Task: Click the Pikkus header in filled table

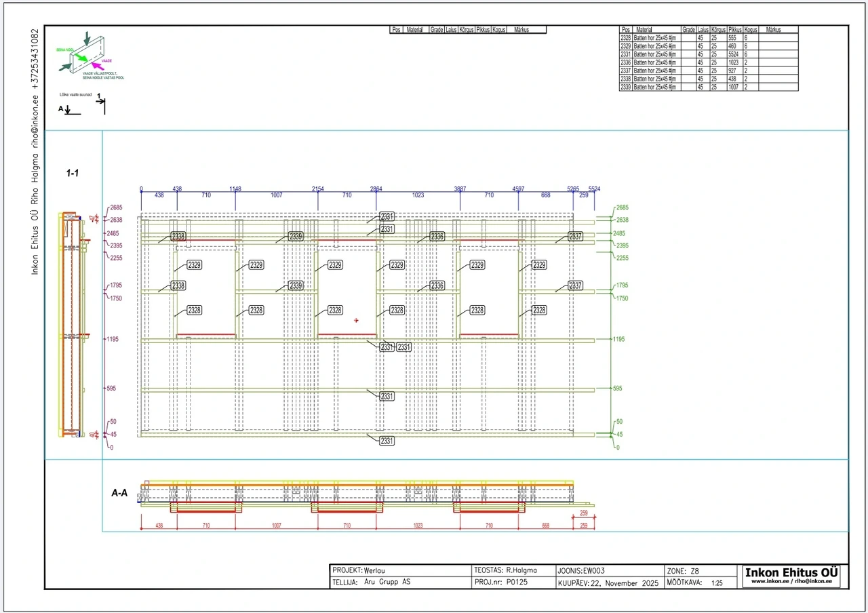Action: click(734, 30)
